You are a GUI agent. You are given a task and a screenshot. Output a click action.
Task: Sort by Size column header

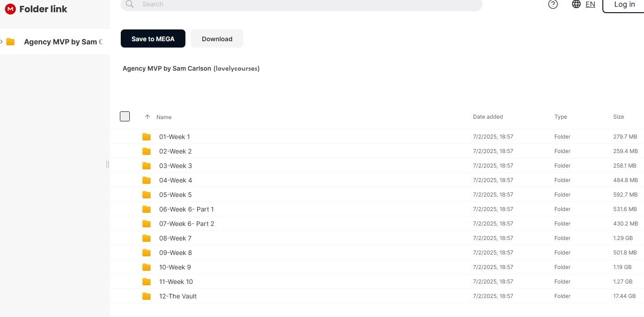pyautogui.click(x=618, y=117)
